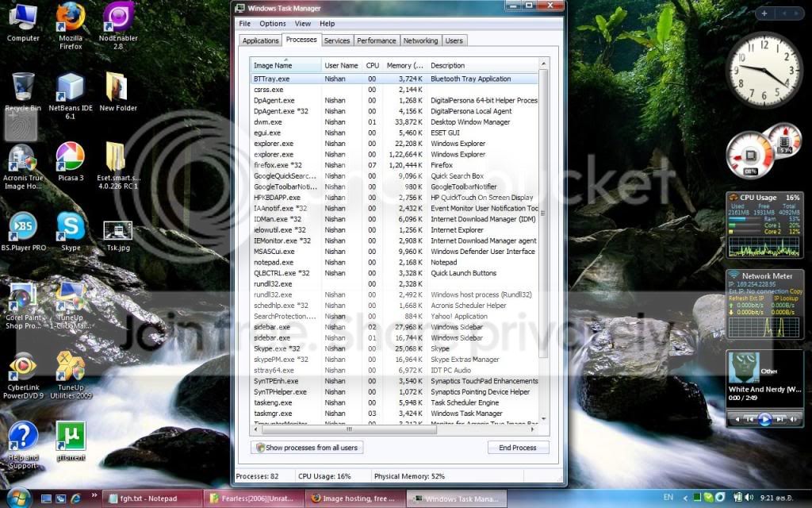Launch the Skype desktop shortcut
Viewport: 812px width, 508px height.
71,232
